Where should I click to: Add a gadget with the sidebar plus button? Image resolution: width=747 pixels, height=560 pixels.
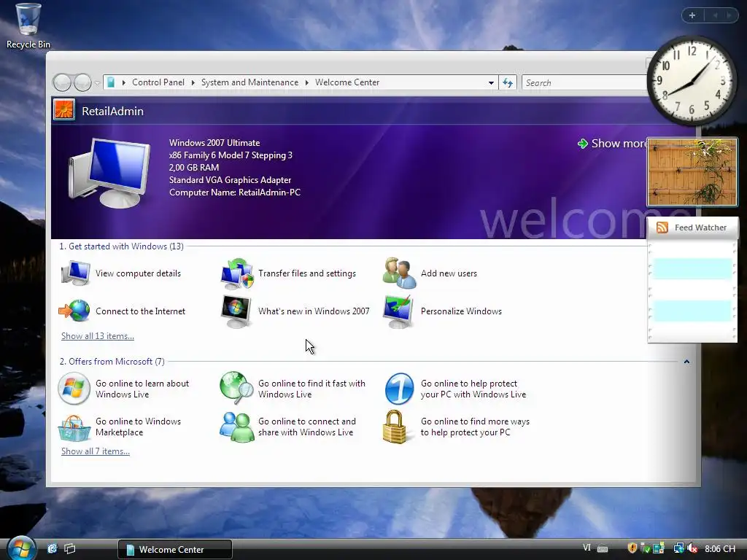coord(692,15)
